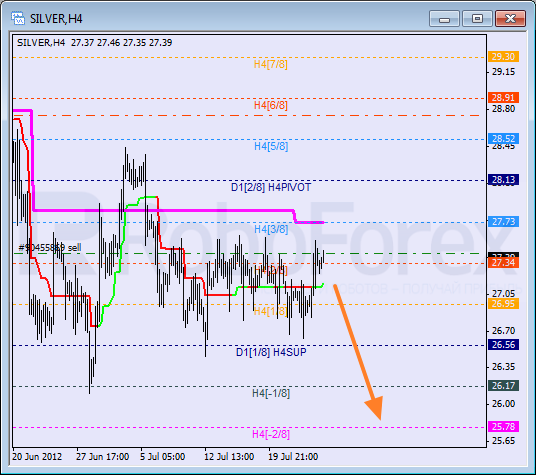Click the 25.78 magenta price tag
536x475 pixels.
click(x=503, y=426)
